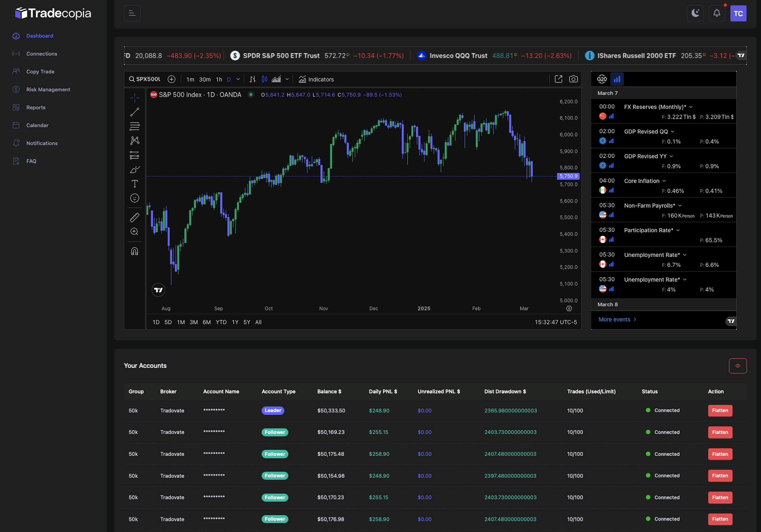Open chart fullscreen mode

[559, 79]
